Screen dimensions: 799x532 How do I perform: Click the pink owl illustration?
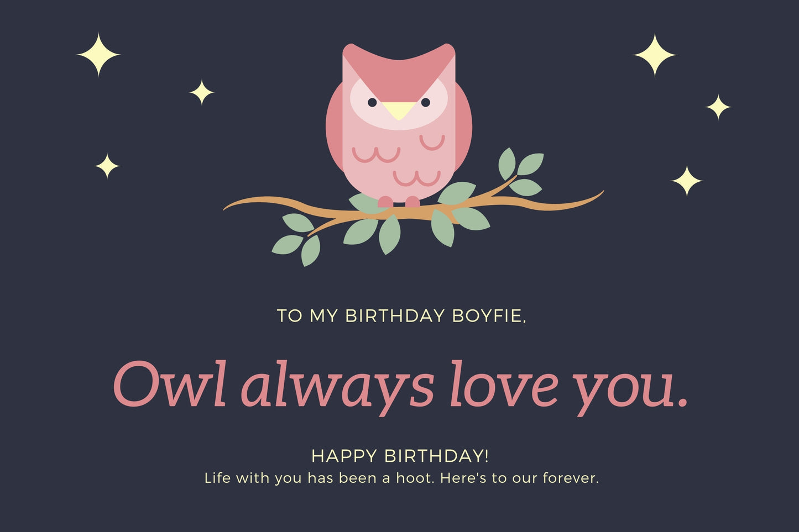[x=399, y=124]
